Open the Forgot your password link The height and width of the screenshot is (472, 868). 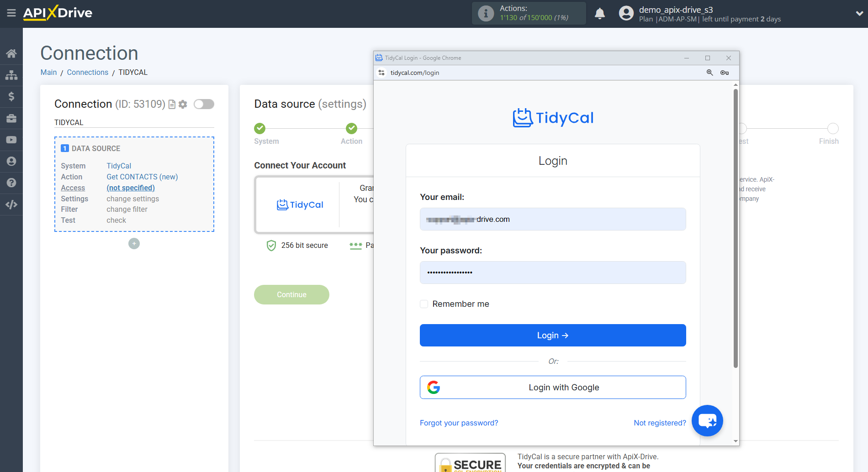pos(459,423)
